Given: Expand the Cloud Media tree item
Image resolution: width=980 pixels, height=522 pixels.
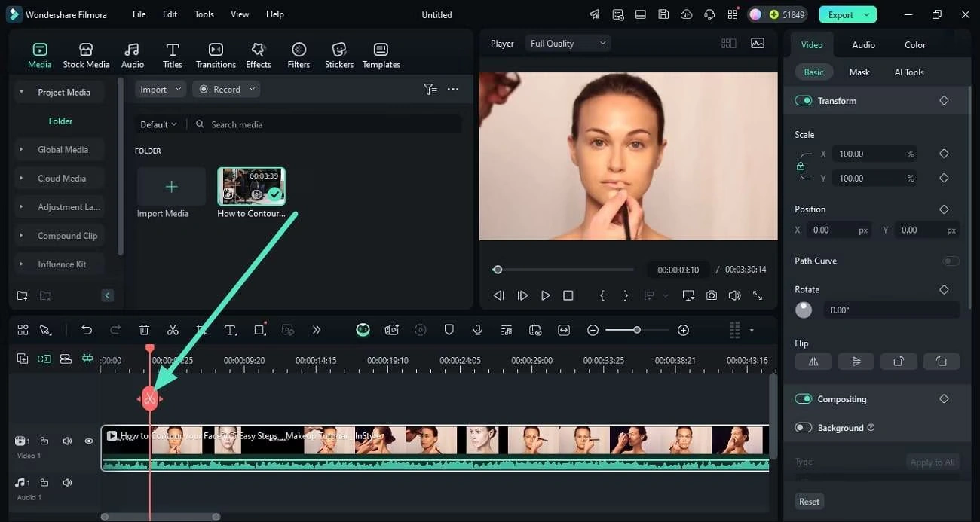Looking at the screenshot, I should click(x=58, y=179).
